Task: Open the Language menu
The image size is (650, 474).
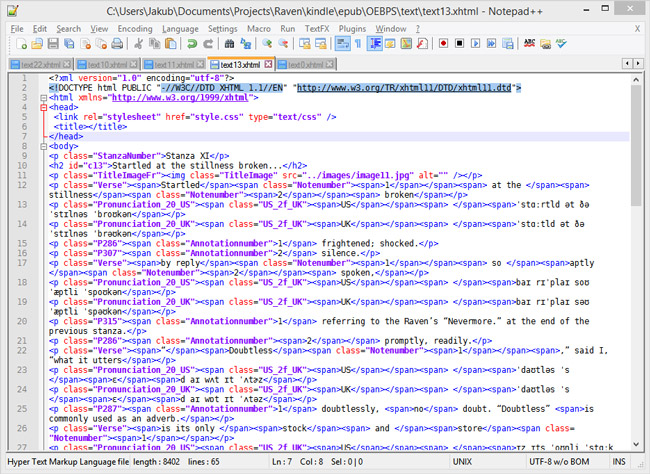Action: click(180, 29)
